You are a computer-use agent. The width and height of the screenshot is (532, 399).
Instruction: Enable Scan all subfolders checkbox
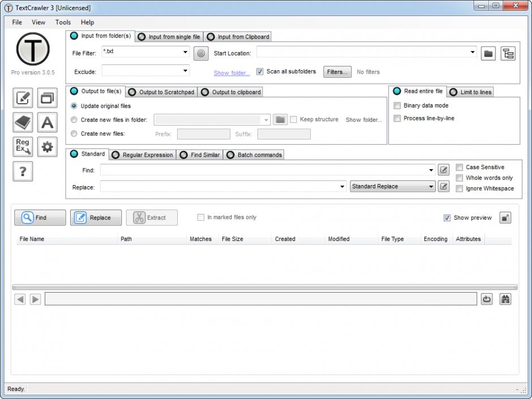pos(260,71)
